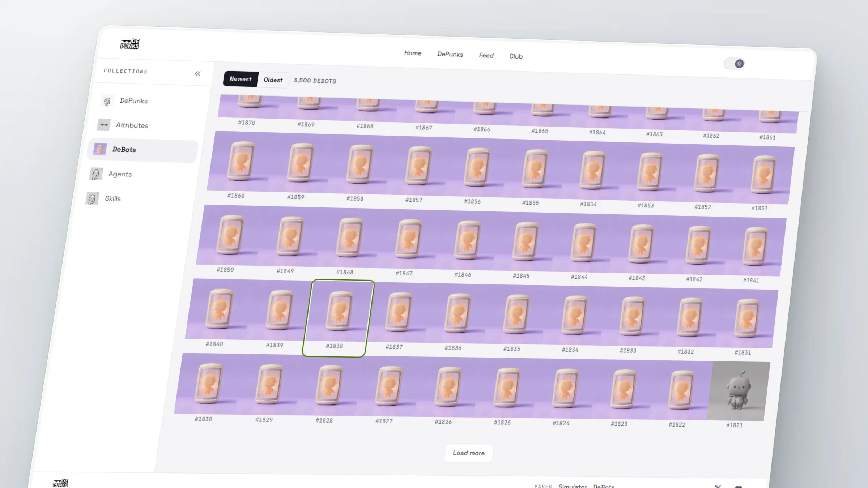The height and width of the screenshot is (488, 868).
Task: Go to the Home nav item
Action: 413,53
